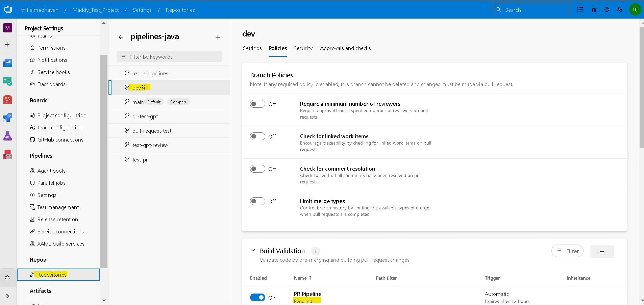Click the PR Pipeline policy name
644x305 pixels.
(307, 294)
